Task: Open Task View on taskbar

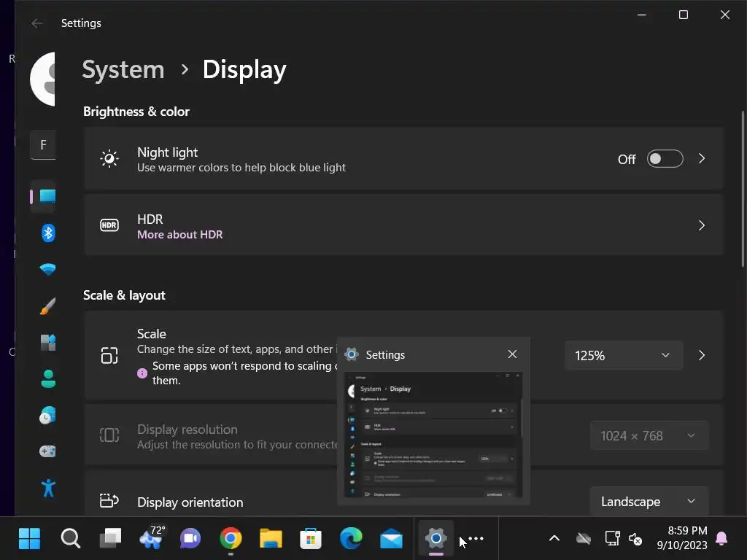Action: click(111, 539)
